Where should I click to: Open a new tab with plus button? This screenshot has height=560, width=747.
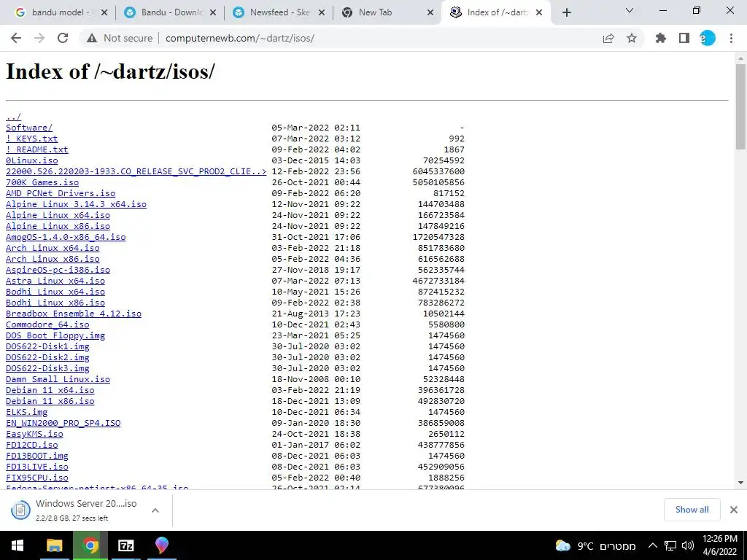566,12
